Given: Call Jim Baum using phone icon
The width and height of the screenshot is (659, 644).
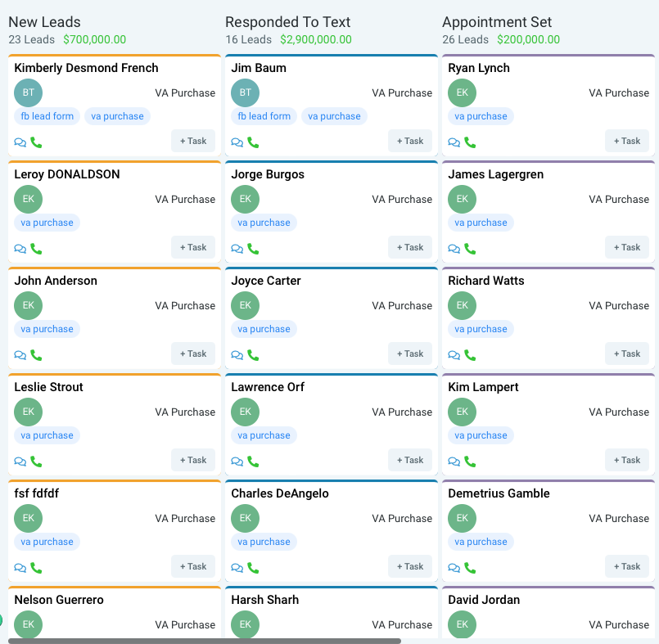Looking at the screenshot, I should pos(253,142).
